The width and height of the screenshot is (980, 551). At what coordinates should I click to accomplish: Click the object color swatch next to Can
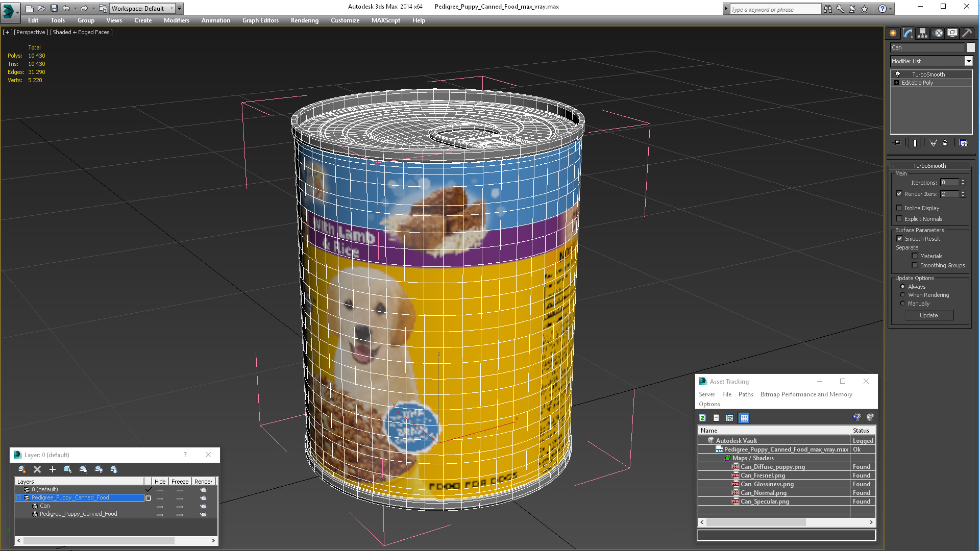coord(971,47)
